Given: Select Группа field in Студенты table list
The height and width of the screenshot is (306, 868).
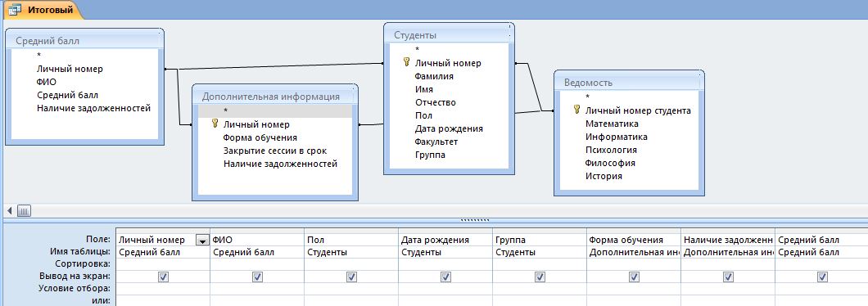Looking at the screenshot, I should [430, 155].
